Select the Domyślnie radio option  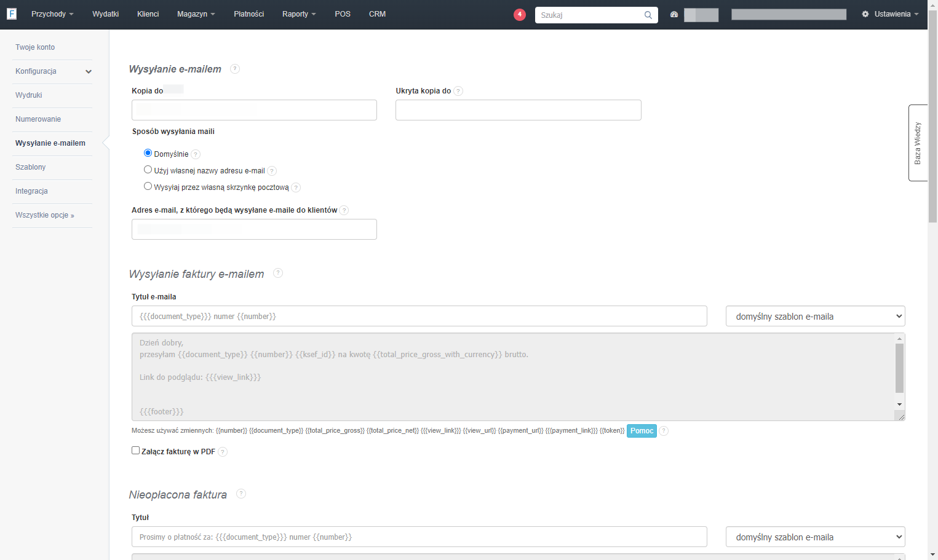coord(148,153)
